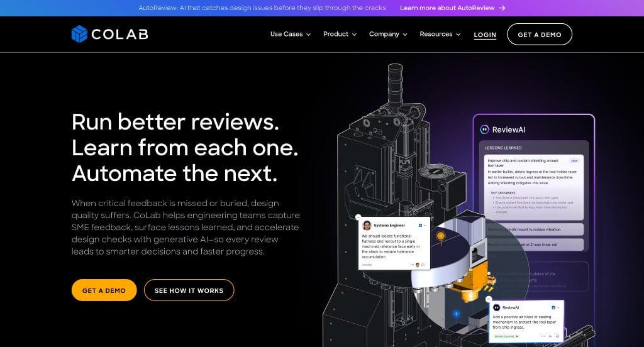Click the blue plus marker on model
This screenshot has height=347, width=644.
(x=456, y=314)
